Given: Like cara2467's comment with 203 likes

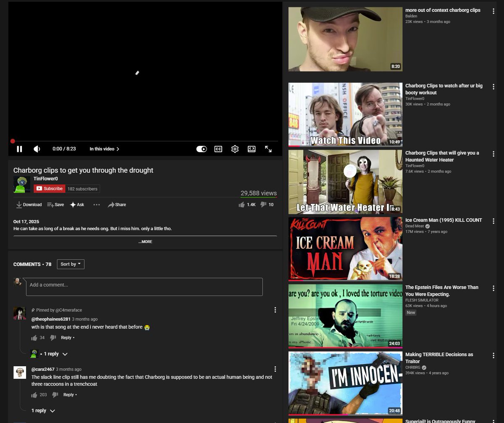Looking at the screenshot, I should pos(34,395).
